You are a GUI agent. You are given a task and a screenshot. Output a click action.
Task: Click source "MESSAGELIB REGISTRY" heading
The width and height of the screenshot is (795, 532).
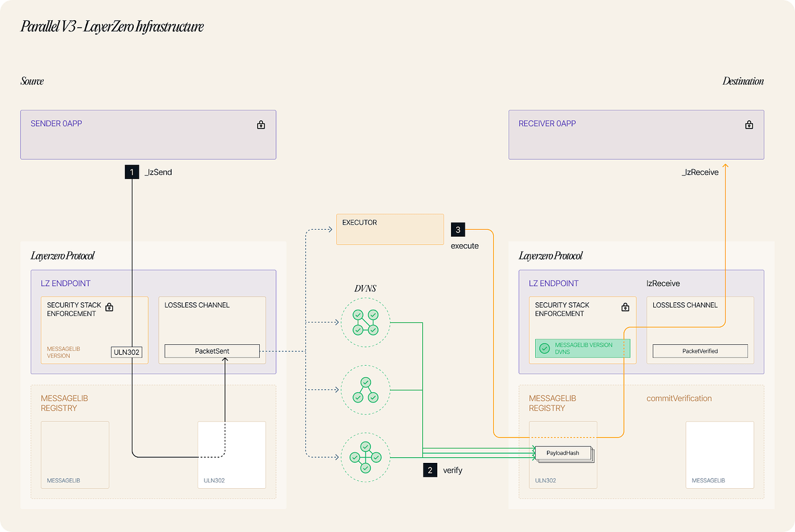tap(65, 403)
